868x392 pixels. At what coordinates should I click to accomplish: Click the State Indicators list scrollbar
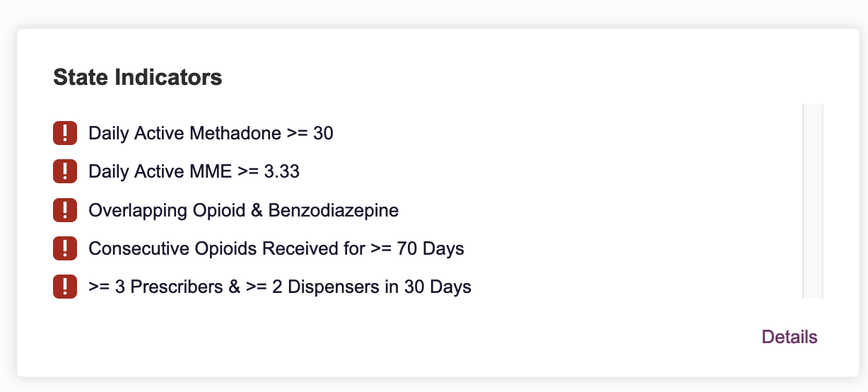pos(813,201)
